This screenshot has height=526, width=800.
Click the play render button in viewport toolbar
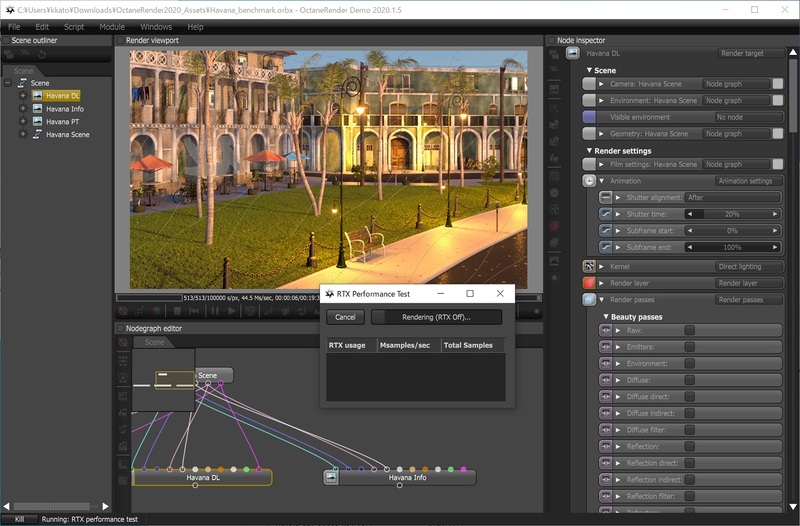tap(232, 311)
